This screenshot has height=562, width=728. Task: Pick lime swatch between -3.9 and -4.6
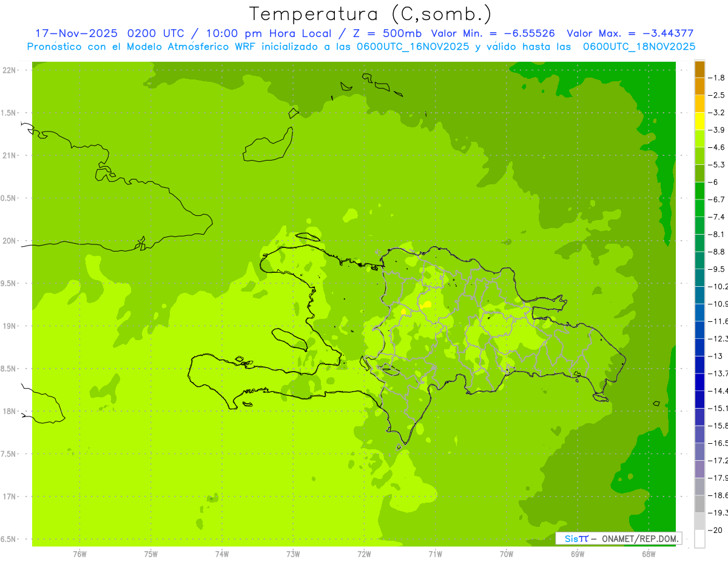pos(699,139)
